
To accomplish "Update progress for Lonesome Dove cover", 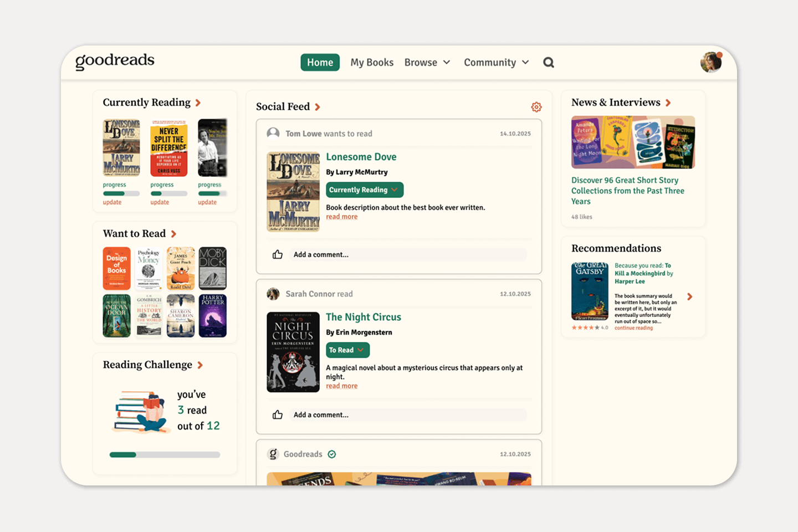I will [x=112, y=202].
